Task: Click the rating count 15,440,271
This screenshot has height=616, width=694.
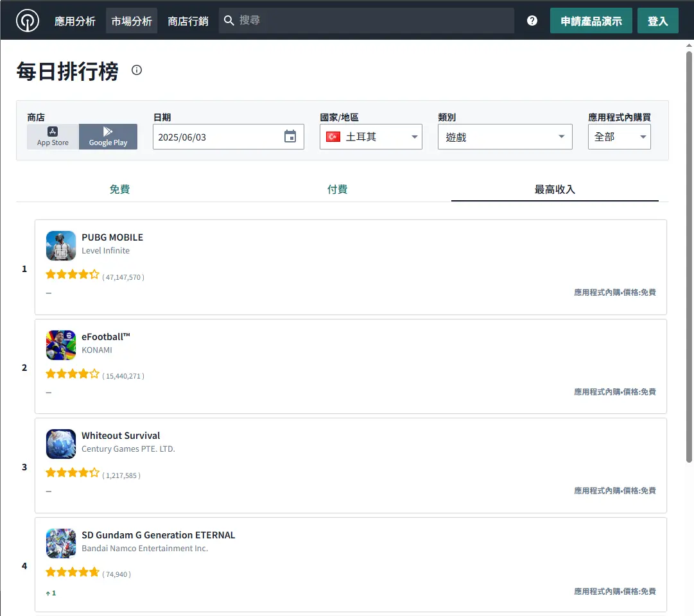Action: click(123, 376)
